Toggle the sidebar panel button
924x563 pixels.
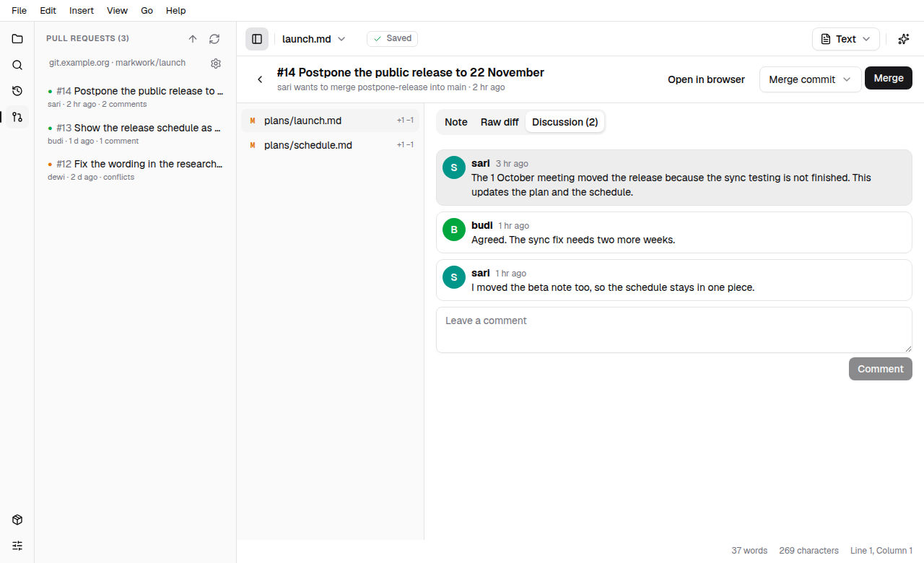(257, 39)
